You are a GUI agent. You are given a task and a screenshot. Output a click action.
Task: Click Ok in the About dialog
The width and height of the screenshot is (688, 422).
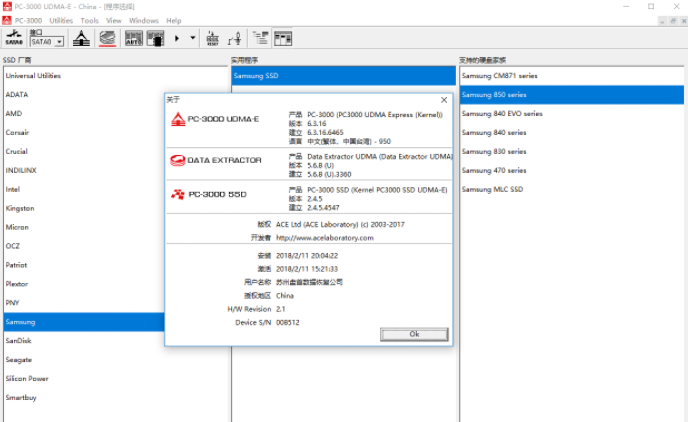coord(414,334)
